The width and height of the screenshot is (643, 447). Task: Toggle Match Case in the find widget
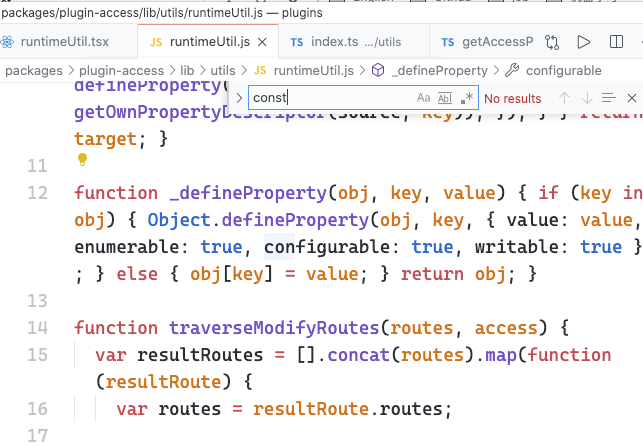tap(424, 98)
